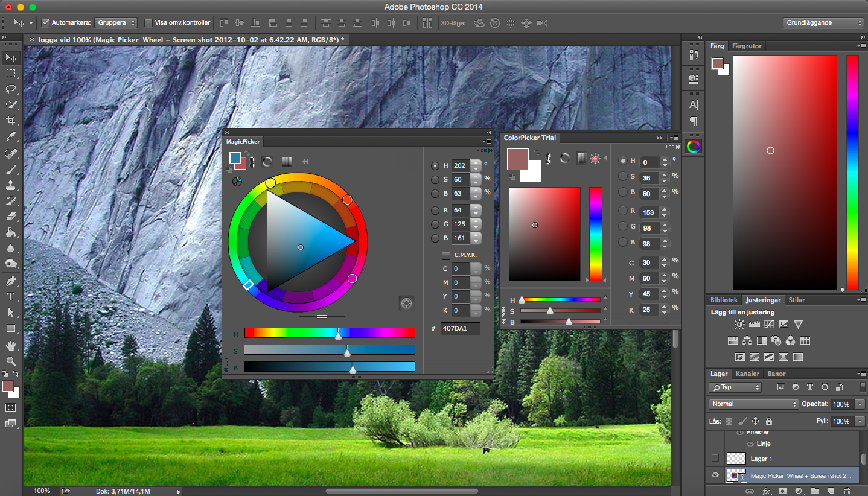Add a Channel Mixer adjustment (three circles)
This screenshot has height=496, width=868.
(790, 341)
